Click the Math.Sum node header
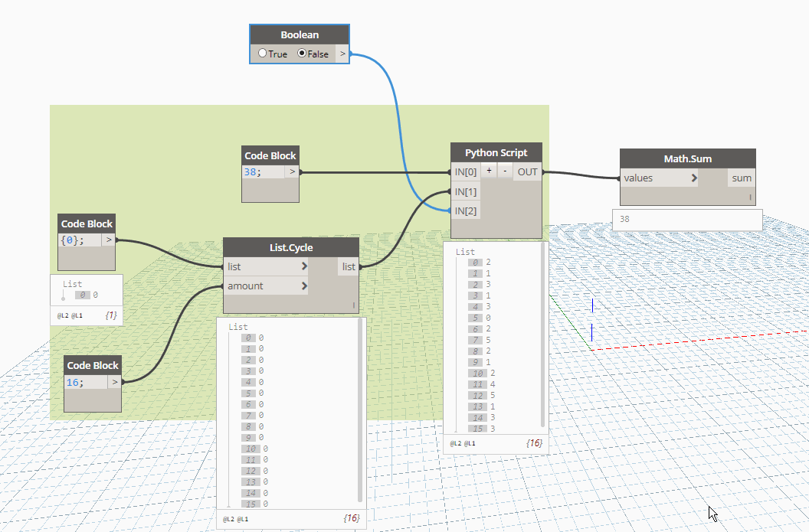Screen dimensions: 809x532 (688, 158)
